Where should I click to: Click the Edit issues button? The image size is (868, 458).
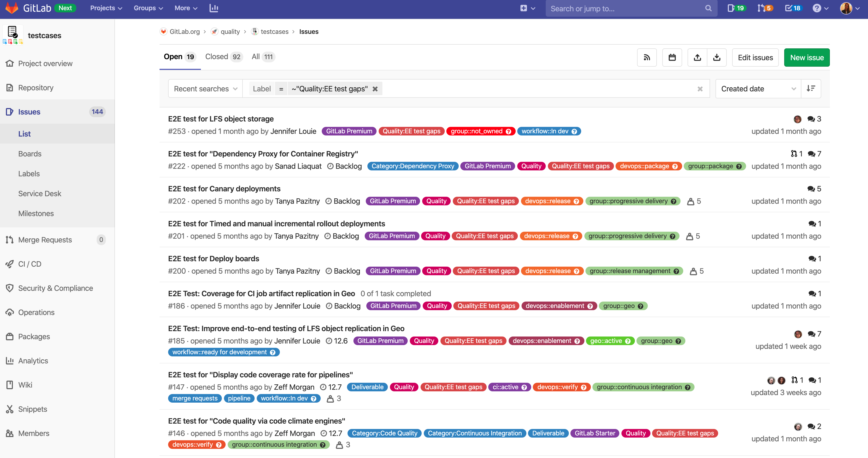pos(755,58)
